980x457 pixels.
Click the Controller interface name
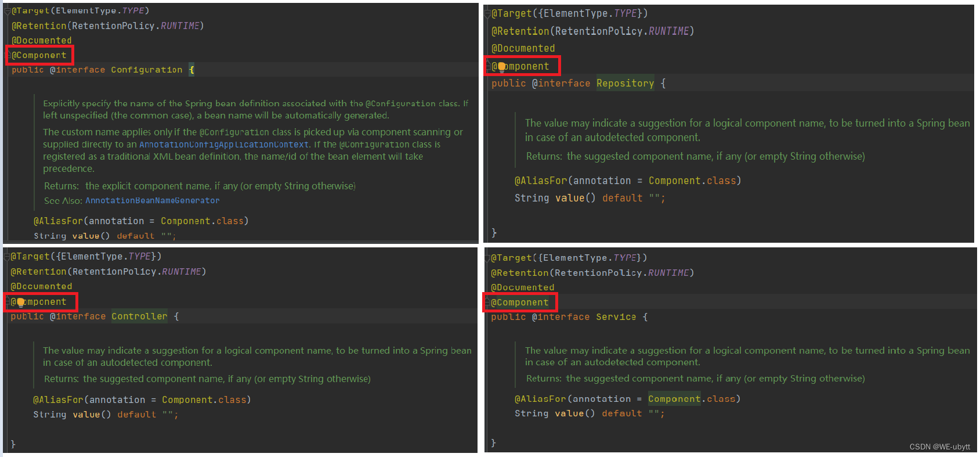[139, 316]
